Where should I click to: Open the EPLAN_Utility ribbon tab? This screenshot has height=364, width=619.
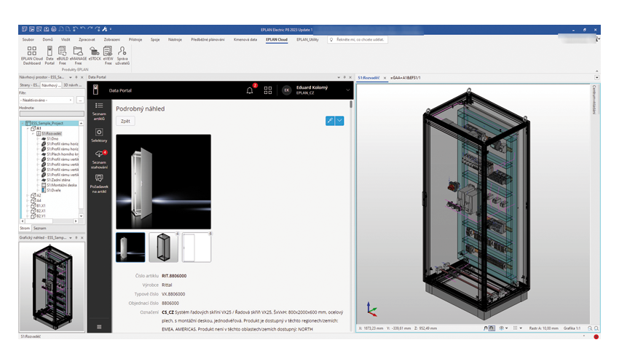tap(307, 39)
